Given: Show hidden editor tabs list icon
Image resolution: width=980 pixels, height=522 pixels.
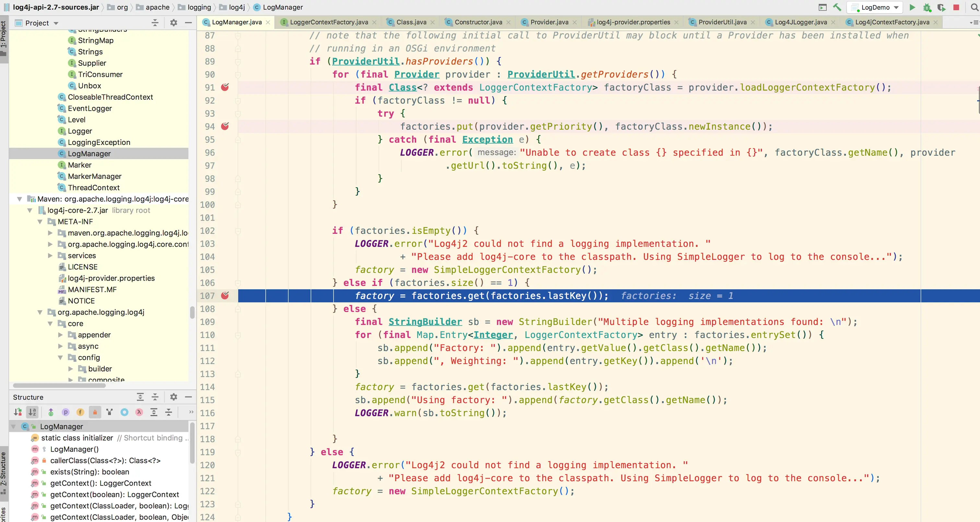Looking at the screenshot, I should [975, 22].
